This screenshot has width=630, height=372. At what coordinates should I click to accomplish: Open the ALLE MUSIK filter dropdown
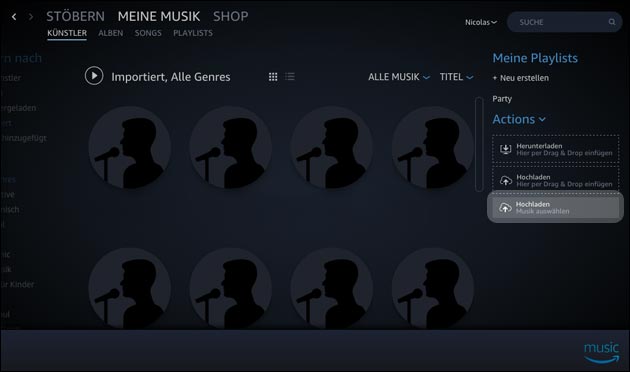[x=399, y=77]
